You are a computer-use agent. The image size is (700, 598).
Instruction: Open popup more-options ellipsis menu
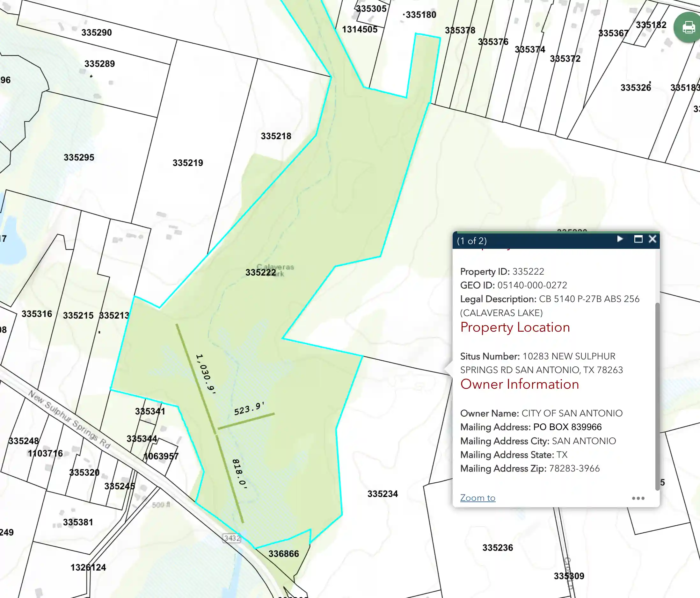(638, 498)
